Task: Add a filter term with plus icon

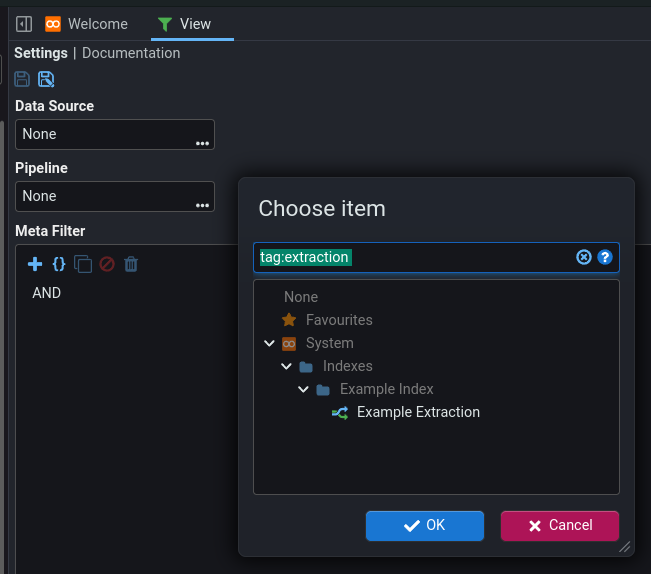Action: tap(35, 264)
